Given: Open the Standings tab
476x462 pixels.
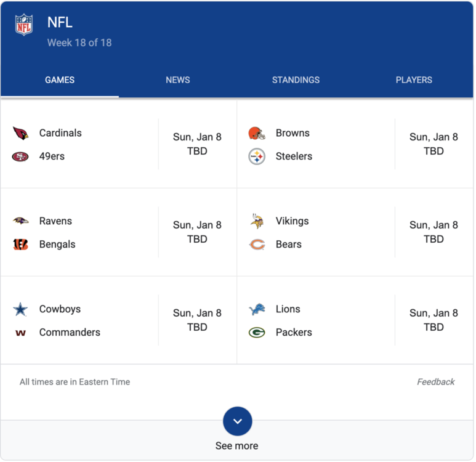Looking at the screenshot, I should 296,80.
